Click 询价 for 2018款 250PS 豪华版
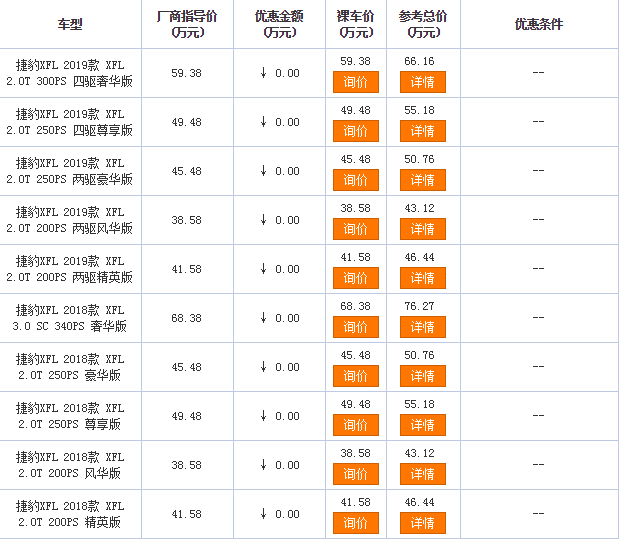The width and height of the screenshot is (620, 539). [x=356, y=376]
